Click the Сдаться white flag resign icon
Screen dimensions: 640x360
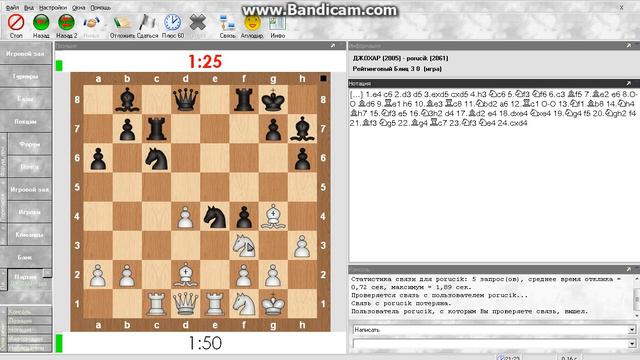pos(147,22)
